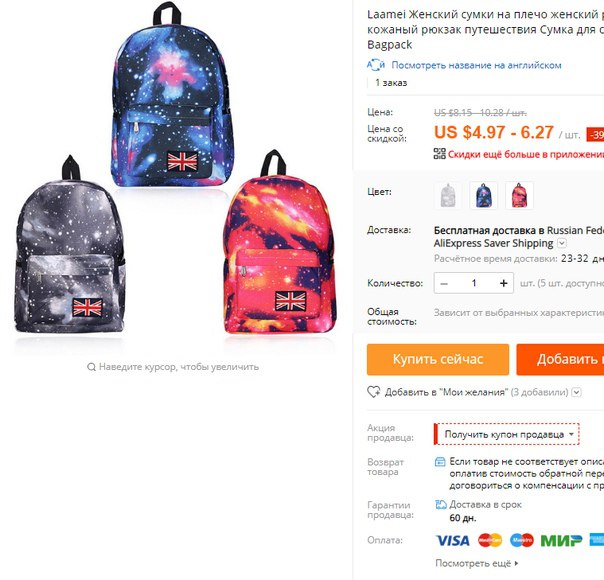Viewport: 604px width, 580px height.
Task: Click the Купить сейчас button
Action: point(438,359)
